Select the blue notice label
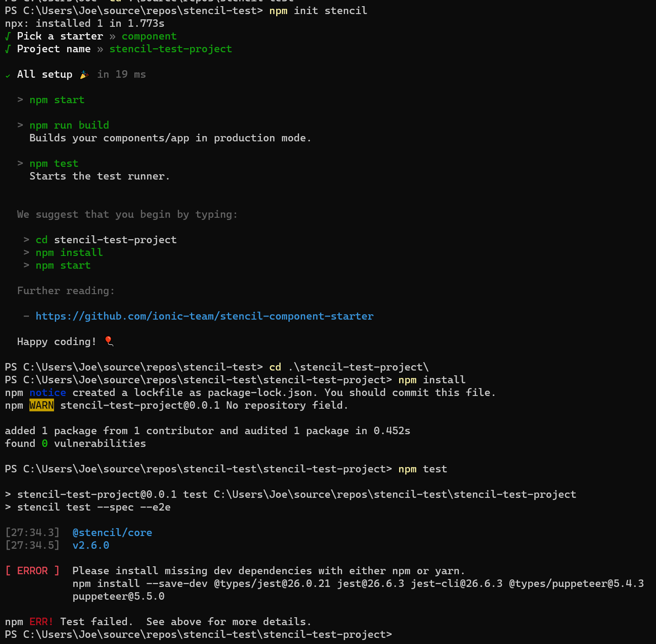Image resolution: width=656 pixels, height=644 pixels. pyautogui.click(x=47, y=392)
